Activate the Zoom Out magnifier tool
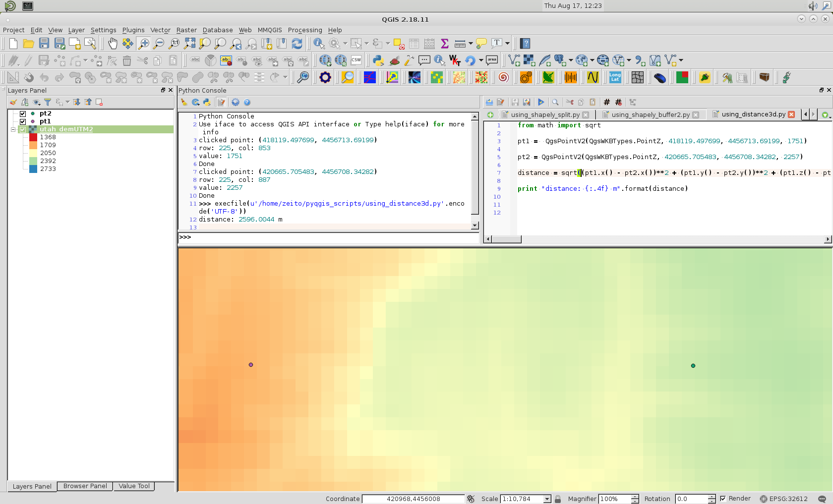The image size is (833, 504). [159, 44]
